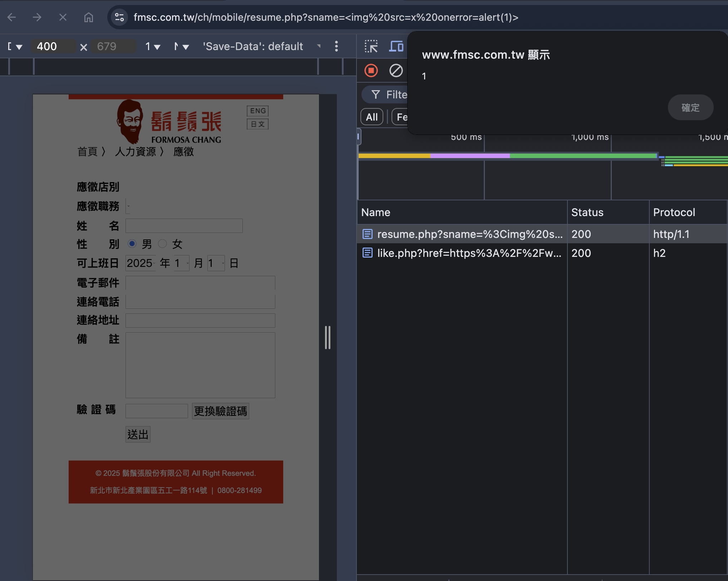728x581 pixels.
Task: Click the browser back arrow
Action: tap(12, 17)
